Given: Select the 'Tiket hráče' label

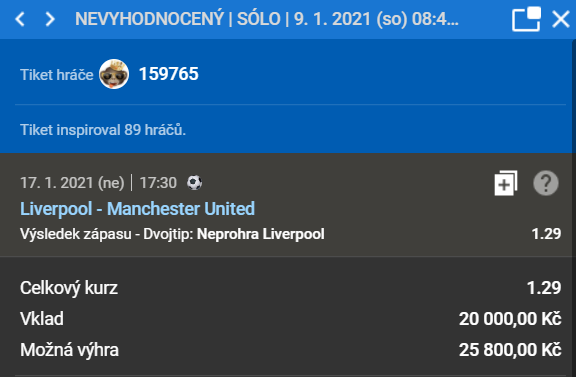Looking at the screenshot, I should 57,75.
